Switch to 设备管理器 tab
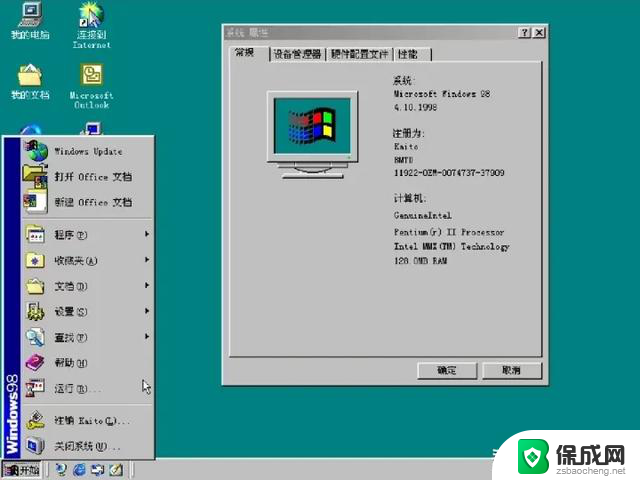The height and width of the screenshot is (480, 640). pyautogui.click(x=297, y=54)
